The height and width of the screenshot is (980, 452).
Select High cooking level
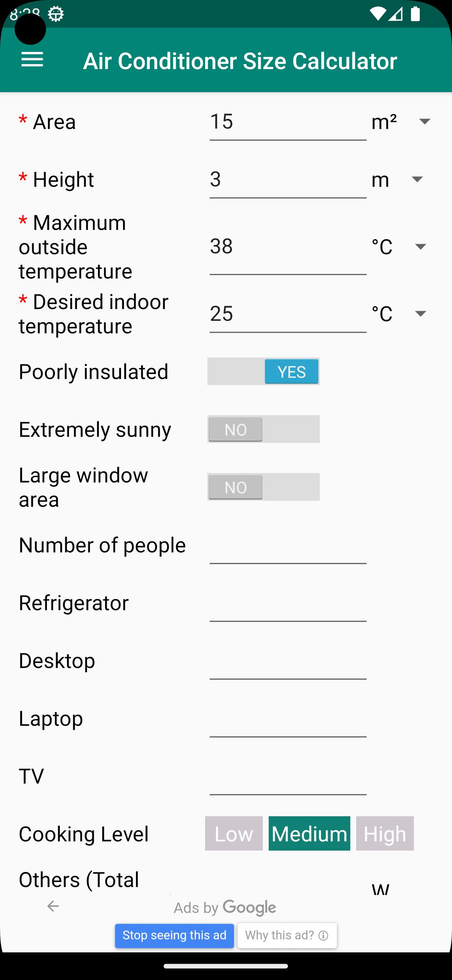(x=385, y=833)
